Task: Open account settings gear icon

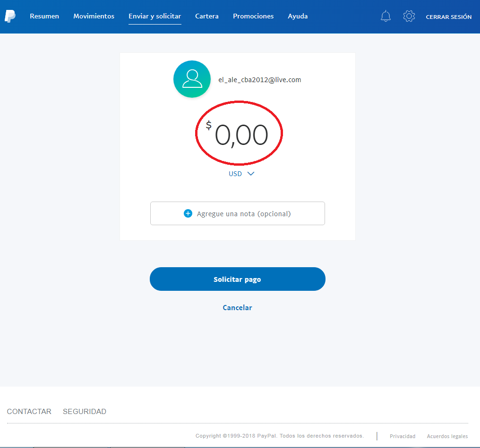Action: click(409, 16)
